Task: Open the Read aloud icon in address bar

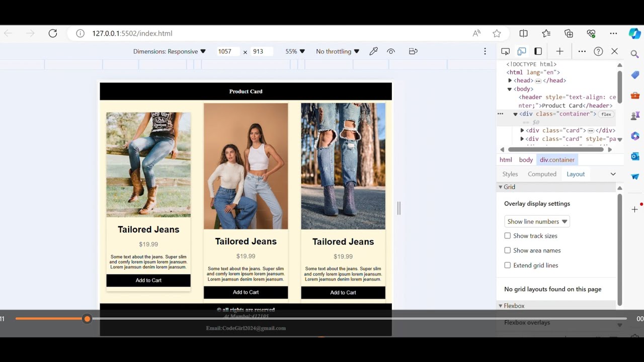Action: click(x=476, y=33)
